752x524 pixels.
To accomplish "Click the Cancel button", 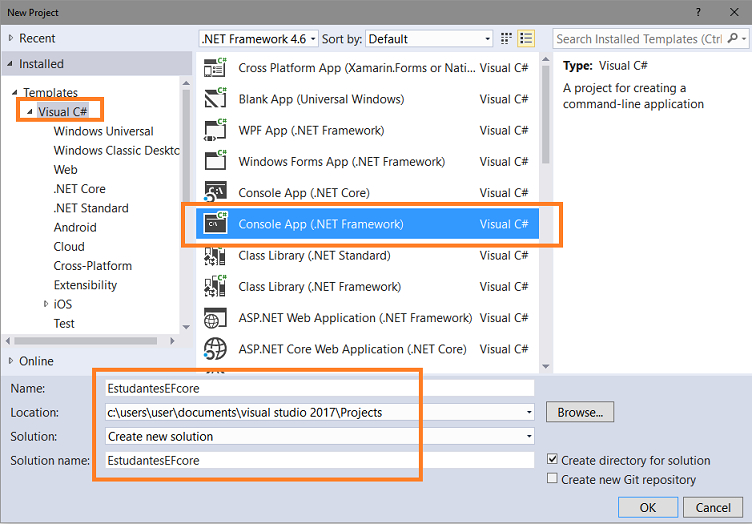I will [713, 507].
